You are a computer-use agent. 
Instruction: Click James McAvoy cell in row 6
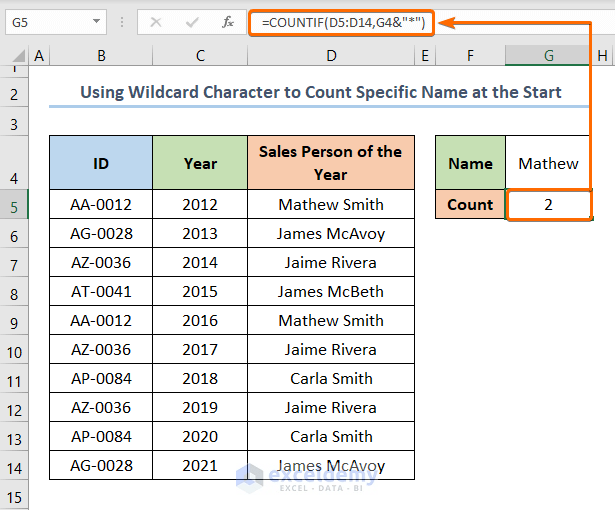(331, 233)
